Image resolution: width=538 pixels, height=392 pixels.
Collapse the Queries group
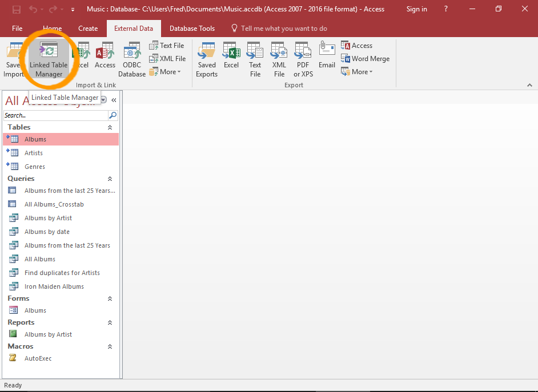[110, 179]
